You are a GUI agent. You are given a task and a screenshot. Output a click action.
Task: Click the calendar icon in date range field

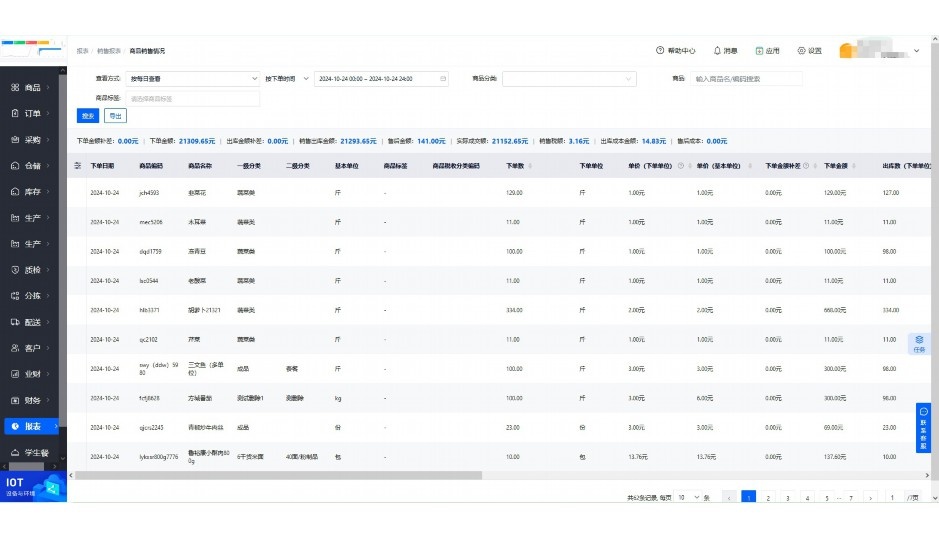[444, 78]
